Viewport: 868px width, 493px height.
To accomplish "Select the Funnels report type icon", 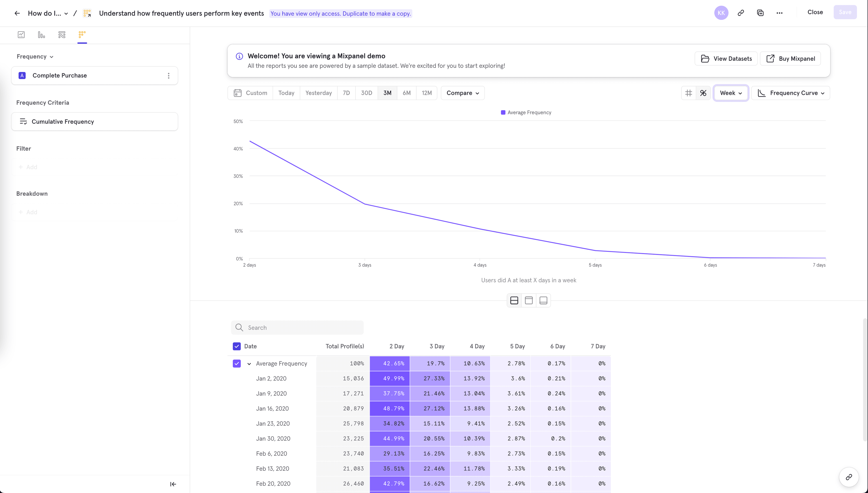I will (x=41, y=35).
